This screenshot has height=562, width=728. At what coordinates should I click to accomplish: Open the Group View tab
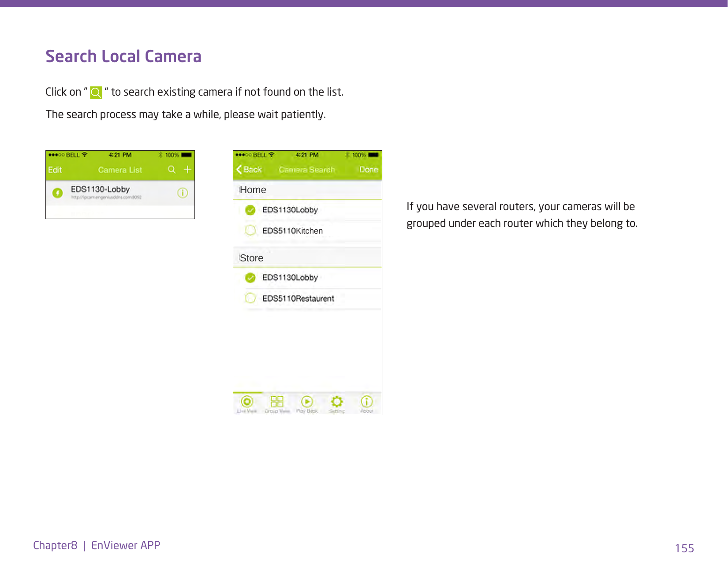[277, 404]
